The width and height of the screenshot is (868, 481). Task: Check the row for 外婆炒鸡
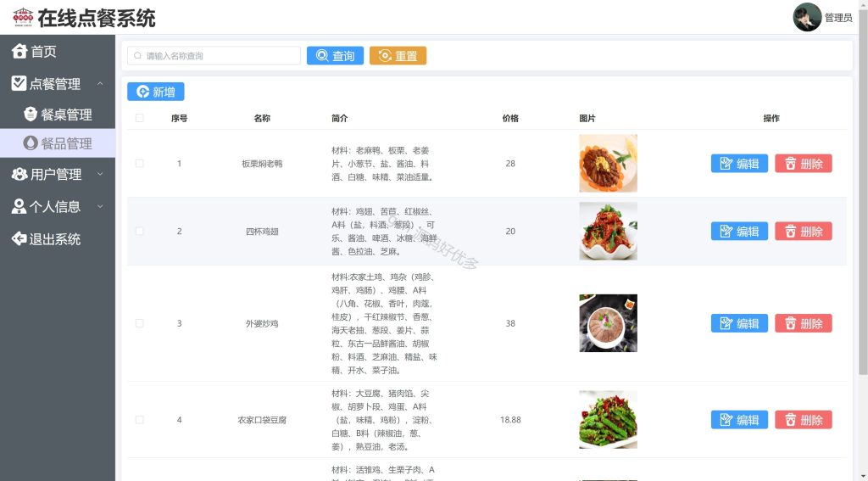(x=140, y=323)
